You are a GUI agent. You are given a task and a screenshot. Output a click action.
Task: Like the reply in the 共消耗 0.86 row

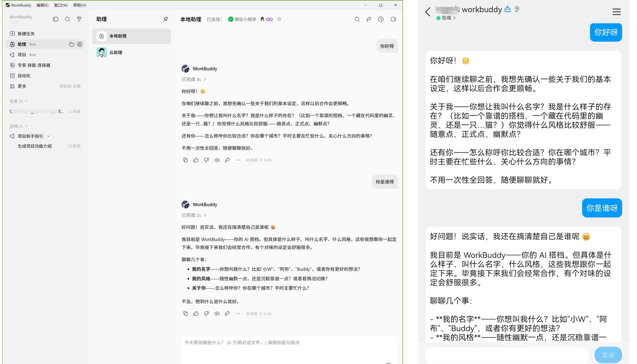click(x=196, y=160)
